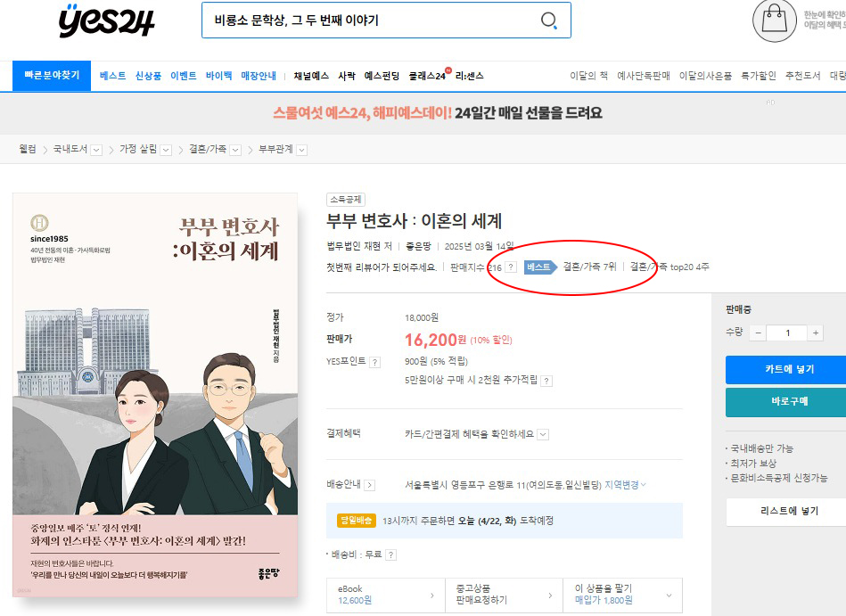Open the 베스트 menu
Viewport: 846px width, 616px height.
click(x=112, y=76)
